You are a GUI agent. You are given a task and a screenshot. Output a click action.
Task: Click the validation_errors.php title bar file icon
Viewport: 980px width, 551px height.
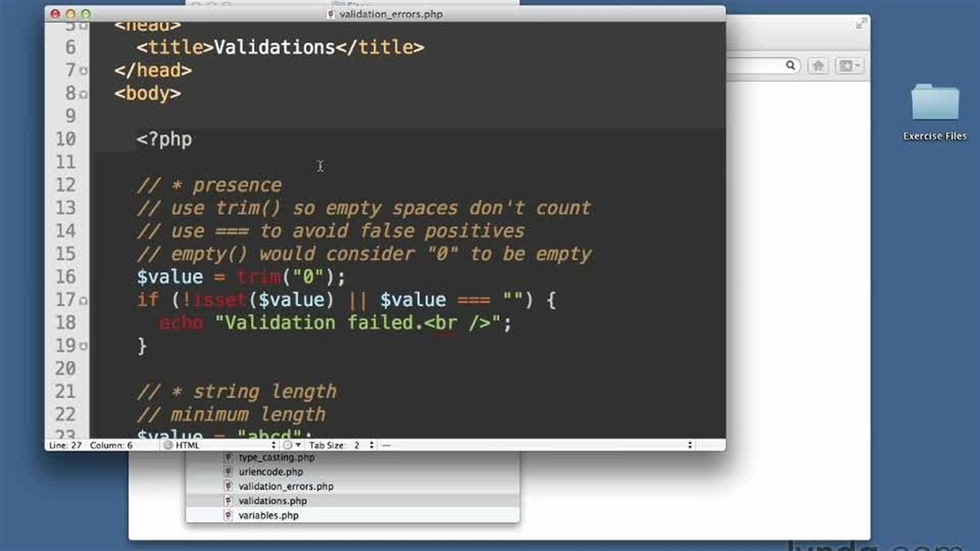click(x=331, y=14)
